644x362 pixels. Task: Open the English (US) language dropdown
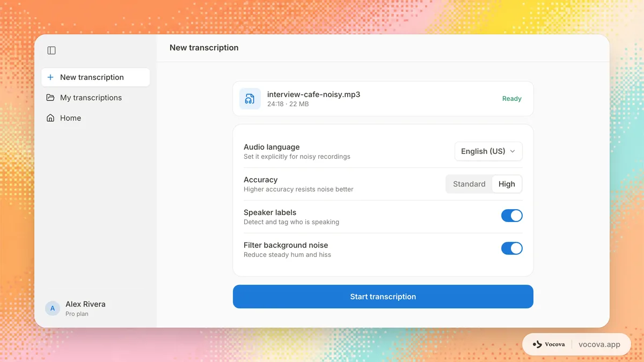coord(488,151)
